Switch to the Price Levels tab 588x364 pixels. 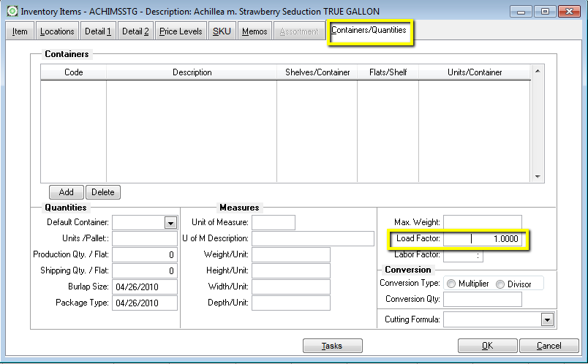180,31
